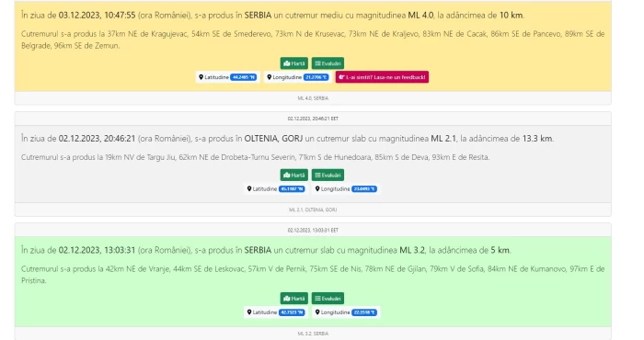
Task: Click hand icon on feedback button
Action: pos(341,77)
